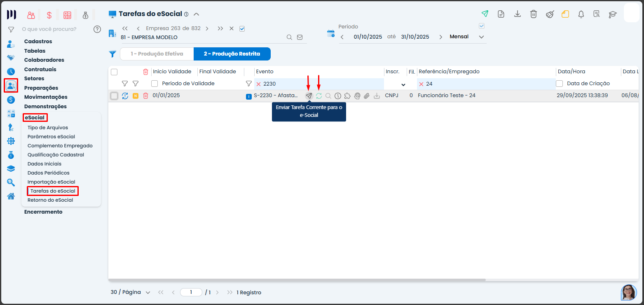Click the download icon in the top toolbar

tap(518, 14)
